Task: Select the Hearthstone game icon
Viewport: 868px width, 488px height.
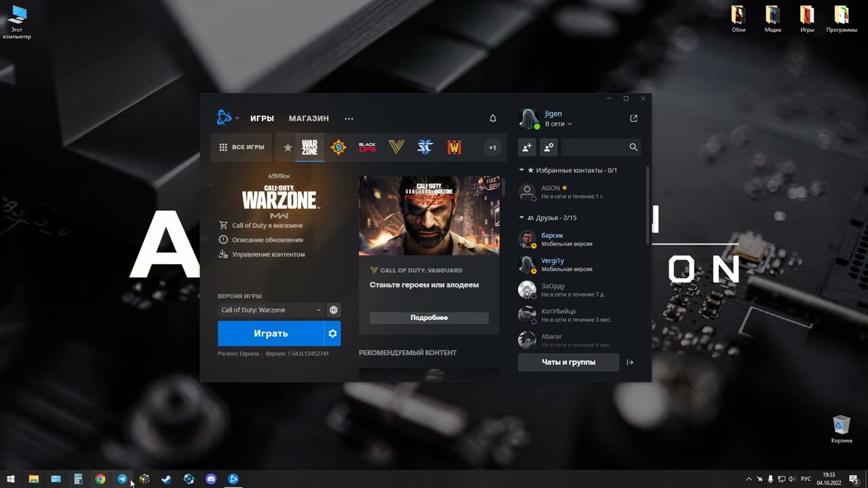Action: pyautogui.click(x=338, y=147)
